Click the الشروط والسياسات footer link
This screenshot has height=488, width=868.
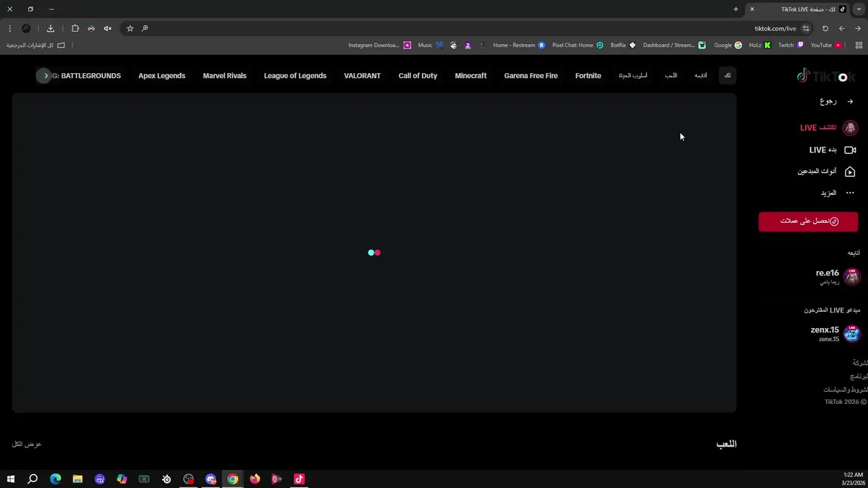[845, 390]
